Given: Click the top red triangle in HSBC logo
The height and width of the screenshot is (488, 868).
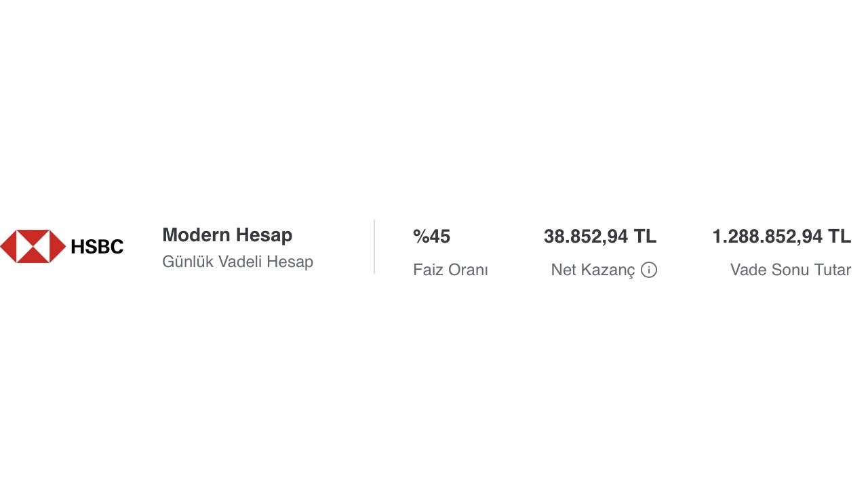Looking at the screenshot, I should point(33,237).
